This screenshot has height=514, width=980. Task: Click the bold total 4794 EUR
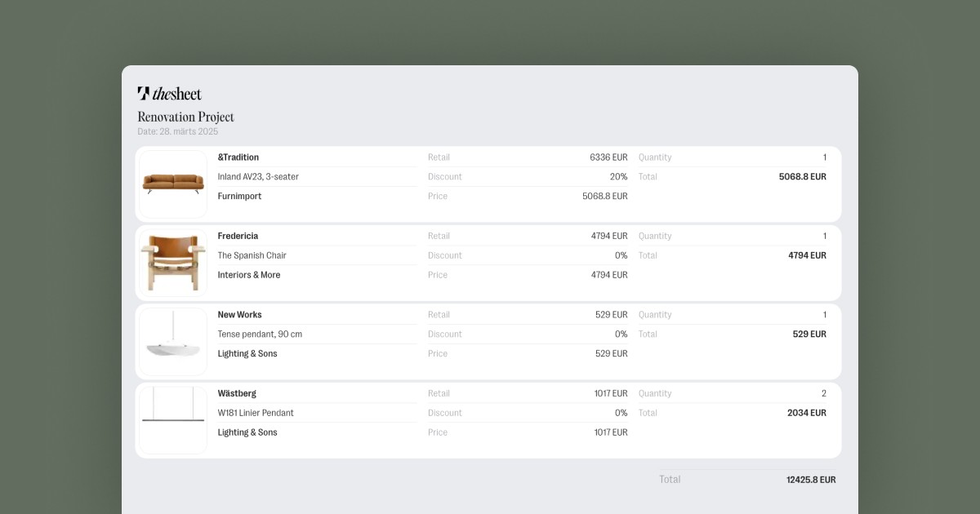pyautogui.click(x=807, y=255)
